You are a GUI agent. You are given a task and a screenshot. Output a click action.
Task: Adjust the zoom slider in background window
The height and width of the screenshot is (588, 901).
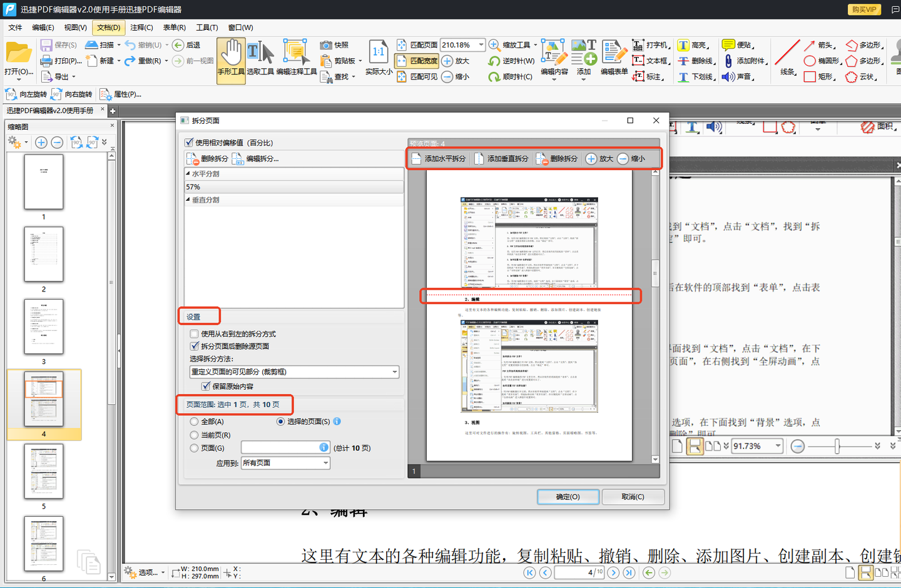[x=837, y=446]
